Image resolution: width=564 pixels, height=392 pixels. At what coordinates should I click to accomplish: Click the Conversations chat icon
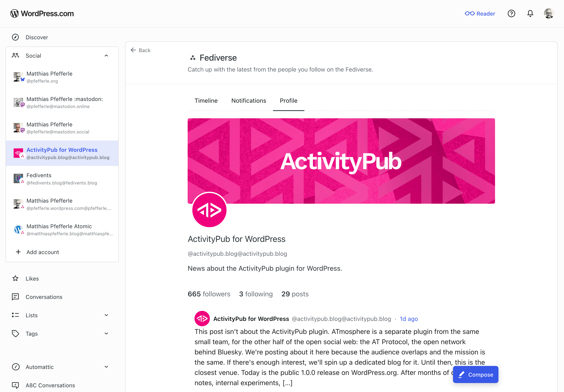(x=15, y=297)
